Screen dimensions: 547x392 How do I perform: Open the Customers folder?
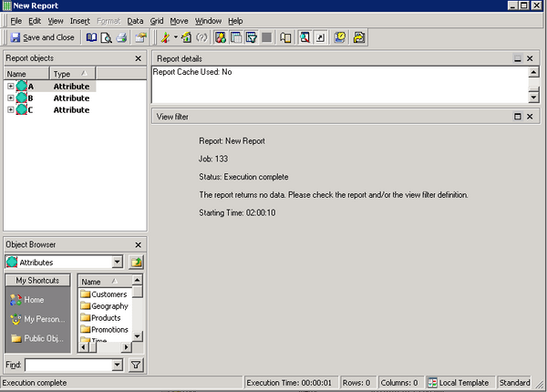tap(108, 294)
